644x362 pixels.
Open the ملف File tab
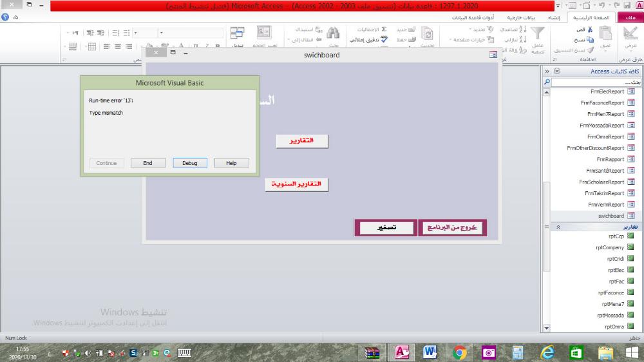(630, 17)
